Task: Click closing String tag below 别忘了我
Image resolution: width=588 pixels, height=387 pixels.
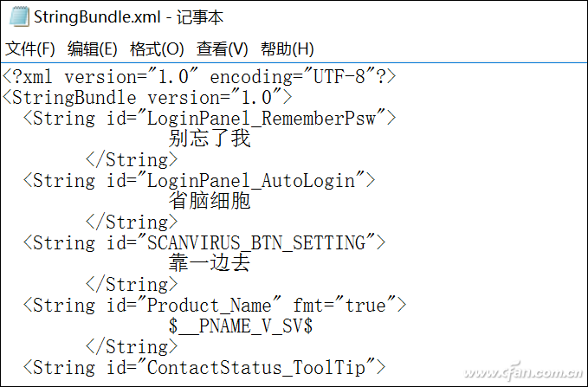Action: tap(132, 160)
